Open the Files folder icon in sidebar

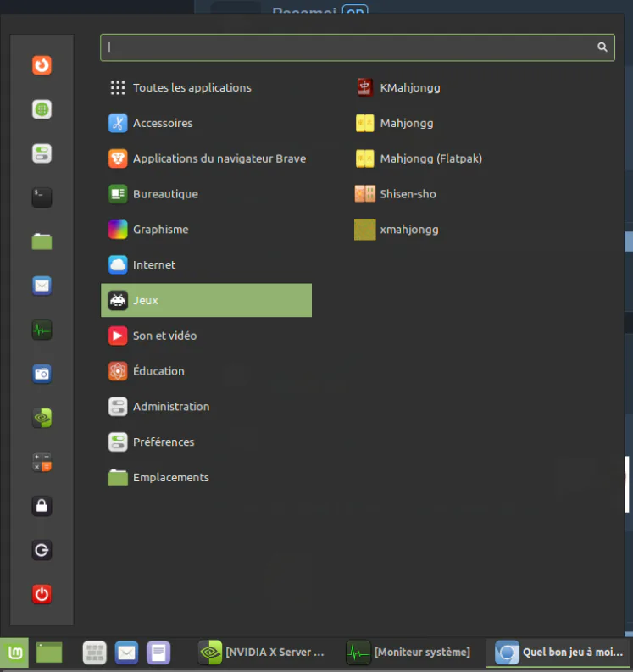point(42,242)
